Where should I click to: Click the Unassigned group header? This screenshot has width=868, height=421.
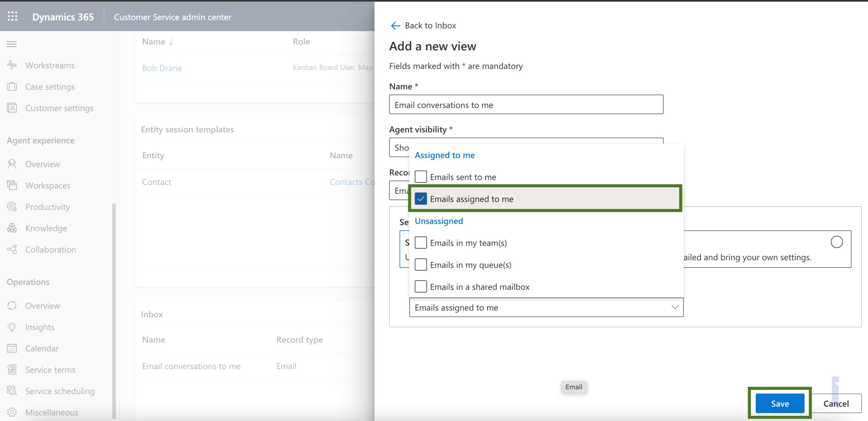(439, 221)
